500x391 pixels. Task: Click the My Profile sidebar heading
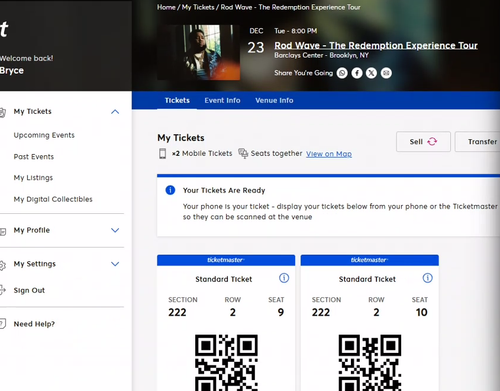(x=32, y=230)
